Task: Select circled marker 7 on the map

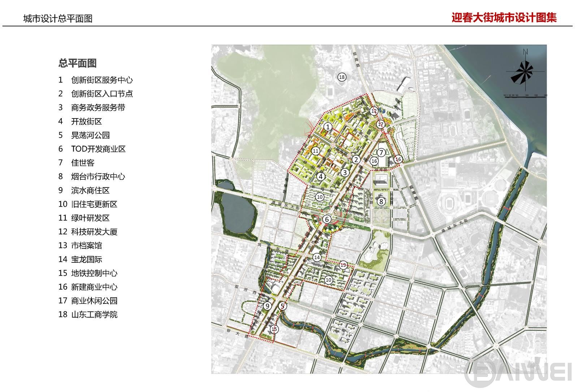Action: 381,153
